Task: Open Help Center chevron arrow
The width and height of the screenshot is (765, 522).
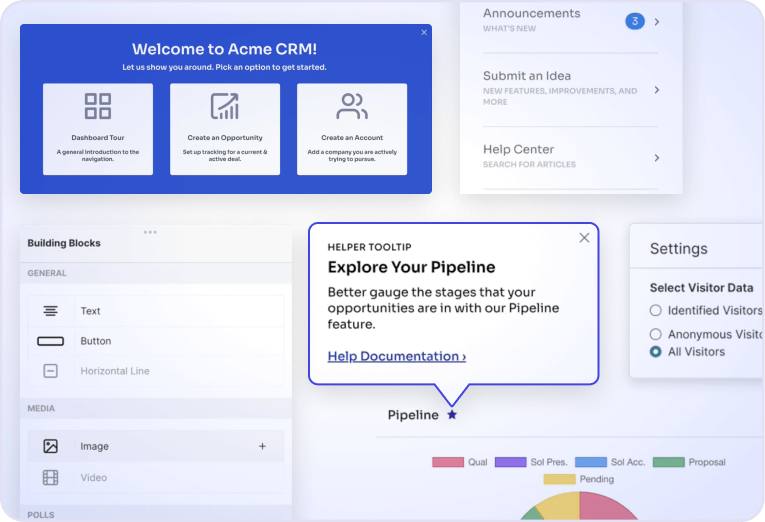Action: pyautogui.click(x=657, y=158)
